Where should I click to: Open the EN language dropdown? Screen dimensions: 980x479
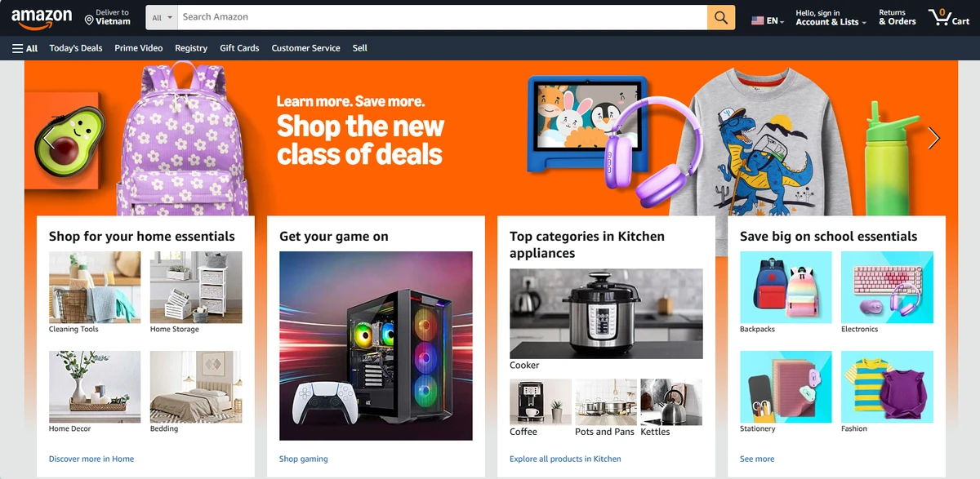click(x=775, y=21)
